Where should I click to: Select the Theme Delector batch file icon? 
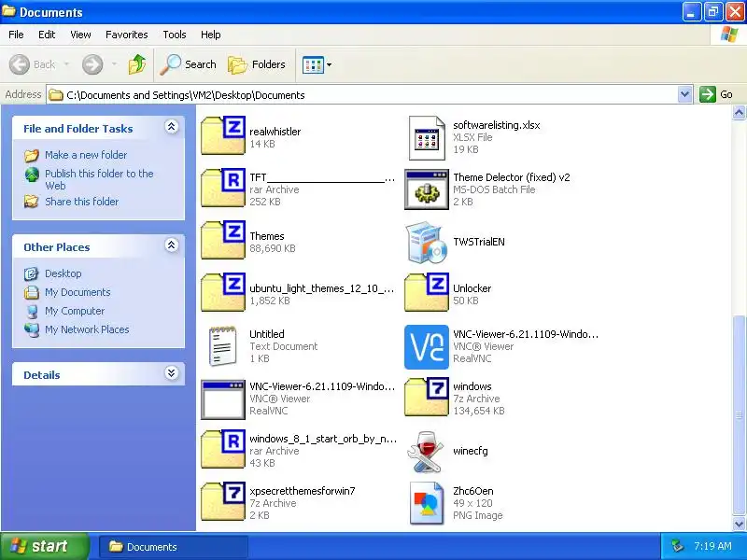pyautogui.click(x=427, y=190)
